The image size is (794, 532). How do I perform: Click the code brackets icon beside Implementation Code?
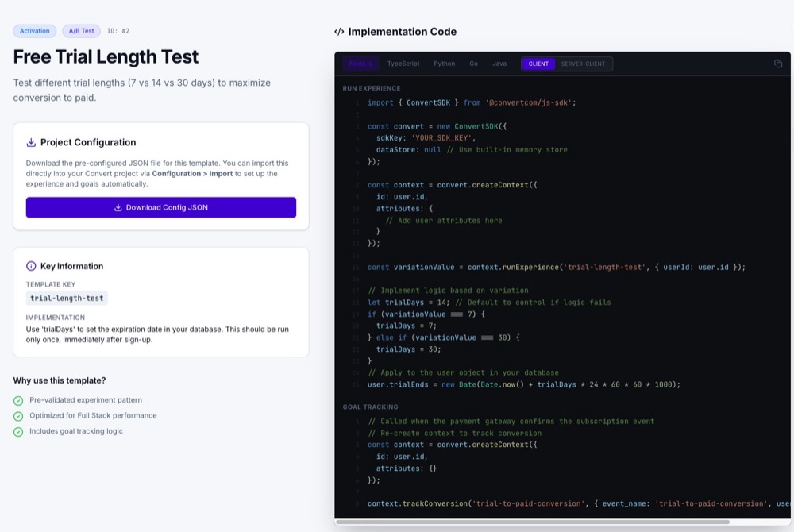click(339, 32)
